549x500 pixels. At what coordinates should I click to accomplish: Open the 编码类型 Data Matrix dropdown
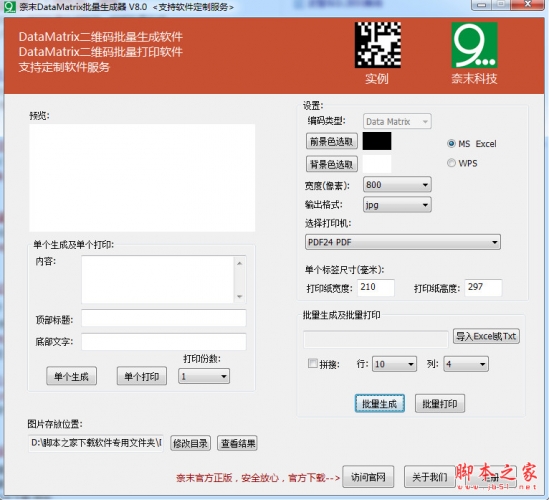tap(397, 121)
